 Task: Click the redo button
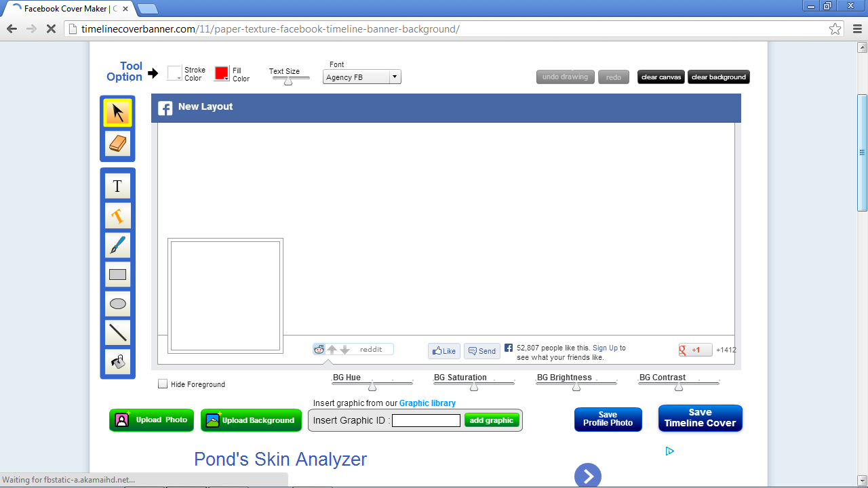(x=614, y=77)
